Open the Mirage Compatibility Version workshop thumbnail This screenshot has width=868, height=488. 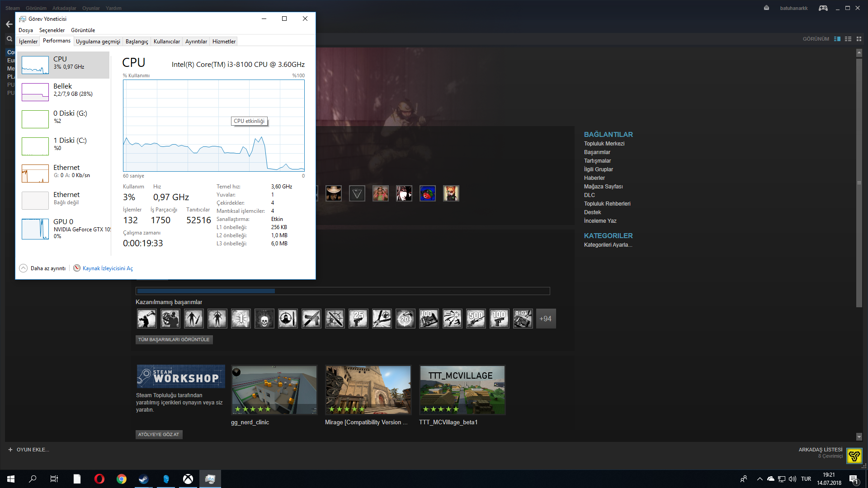368,390
